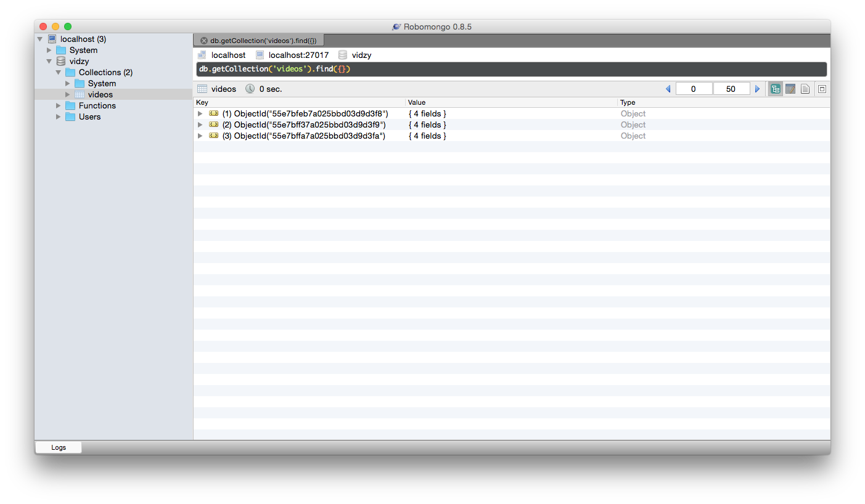The image size is (865, 504).
Task: Open the Logs panel
Action: (59, 447)
